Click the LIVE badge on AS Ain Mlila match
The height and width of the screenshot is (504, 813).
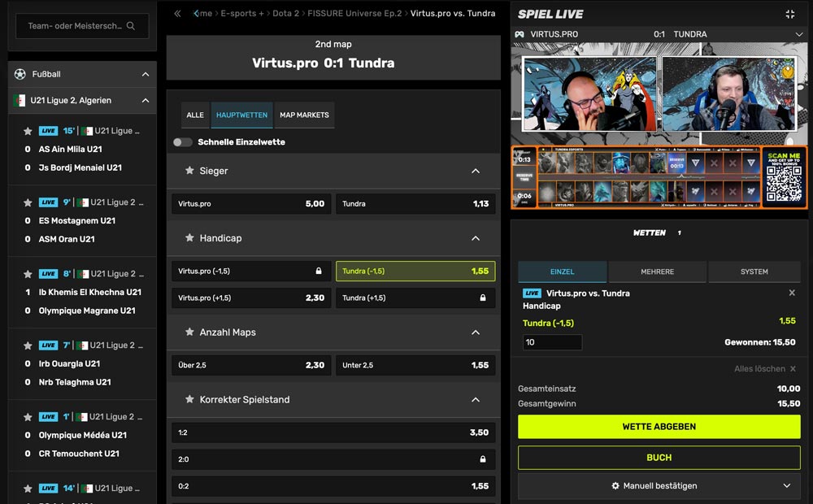pos(48,131)
